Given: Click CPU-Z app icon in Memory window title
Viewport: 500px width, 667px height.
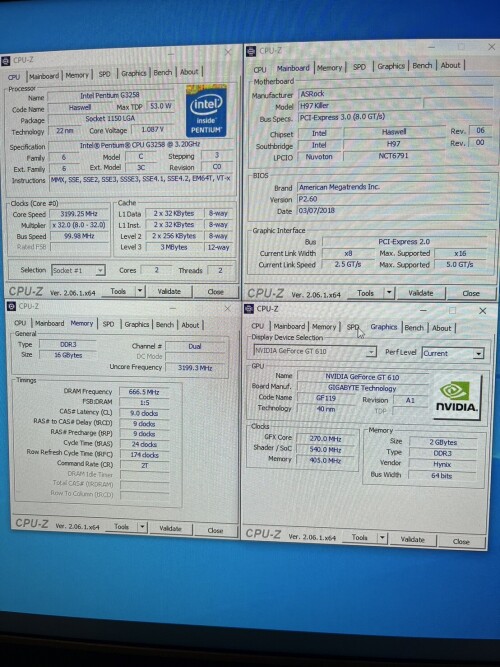Looking at the screenshot, I should [x=11, y=306].
